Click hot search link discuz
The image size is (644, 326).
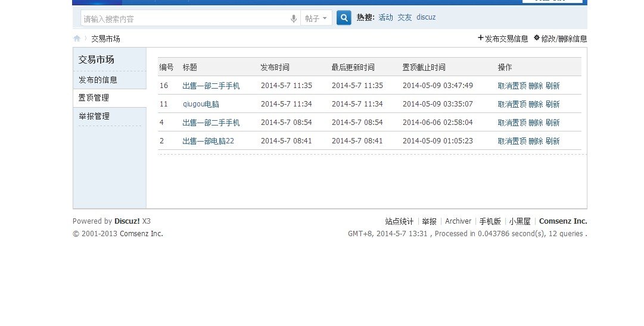[x=426, y=17]
